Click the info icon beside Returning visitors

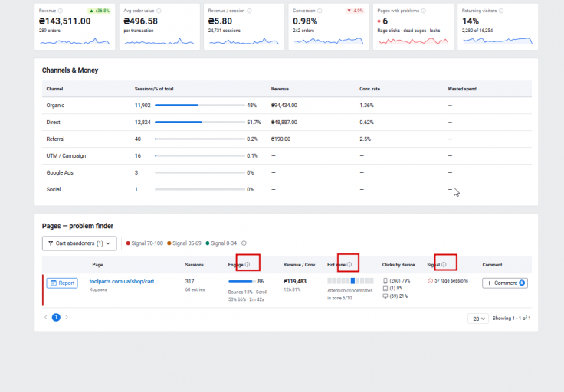point(501,11)
